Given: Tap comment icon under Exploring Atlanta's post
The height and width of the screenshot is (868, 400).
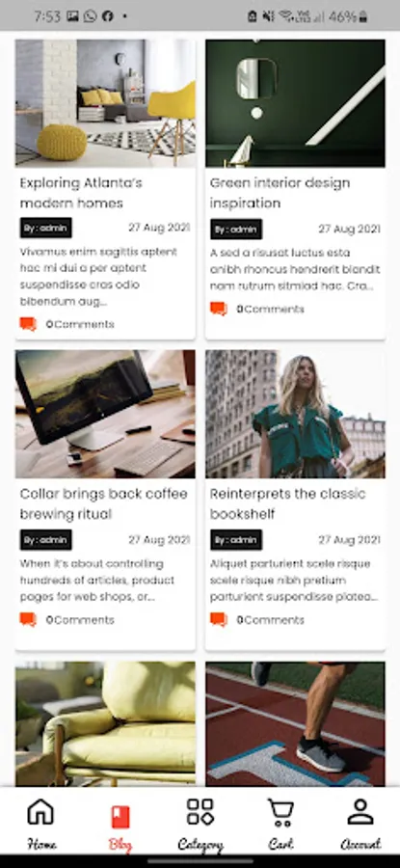Looking at the screenshot, I should pos(28,324).
